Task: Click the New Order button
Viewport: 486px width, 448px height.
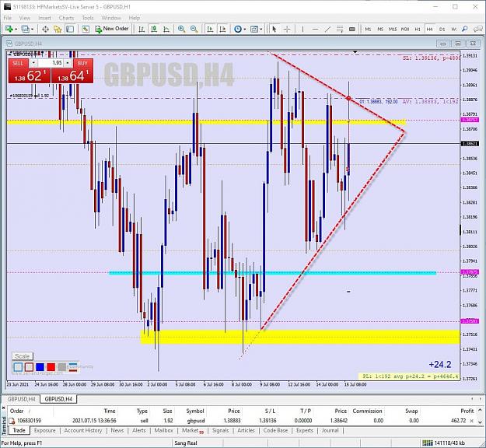Action: [x=112, y=29]
